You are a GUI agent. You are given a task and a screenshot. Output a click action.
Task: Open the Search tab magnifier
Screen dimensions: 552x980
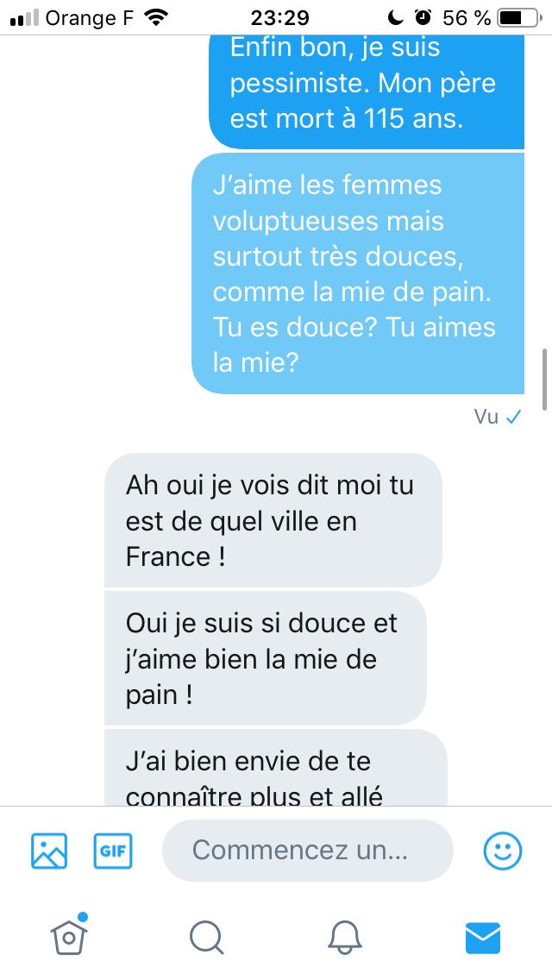206,938
